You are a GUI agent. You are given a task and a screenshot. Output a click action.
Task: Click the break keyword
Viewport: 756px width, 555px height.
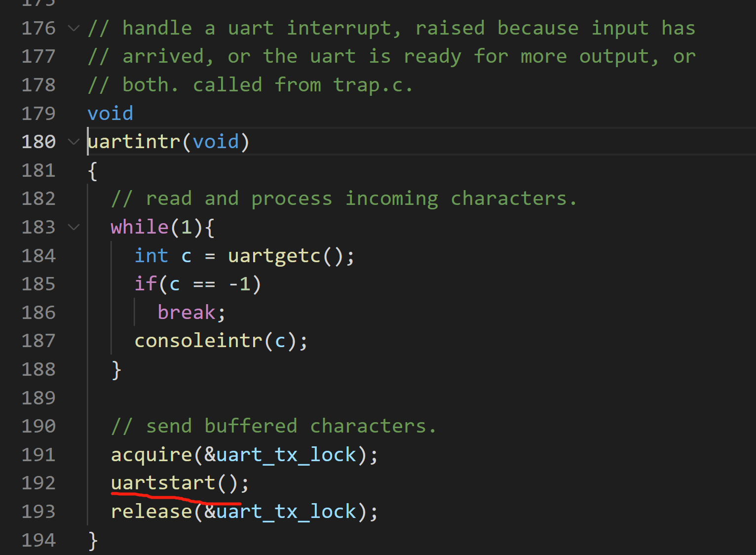click(x=187, y=313)
